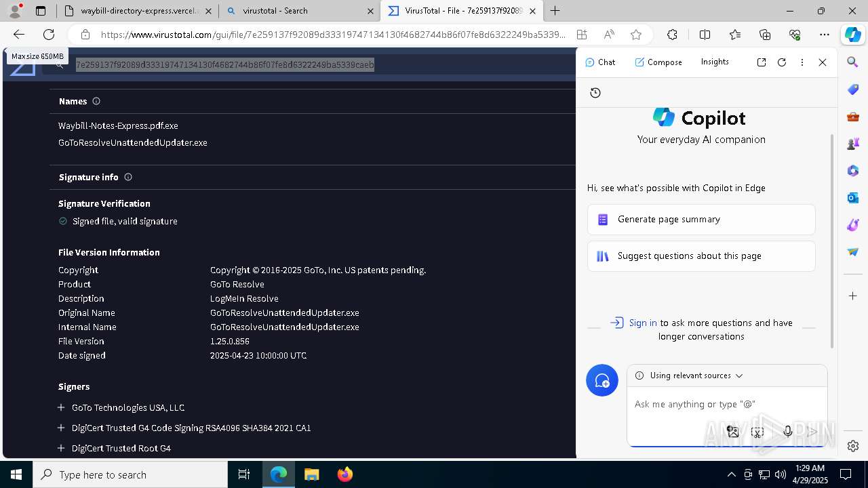Open Task View on taskbar
The height and width of the screenshot is (488, 868).
[x=244, y=474]
